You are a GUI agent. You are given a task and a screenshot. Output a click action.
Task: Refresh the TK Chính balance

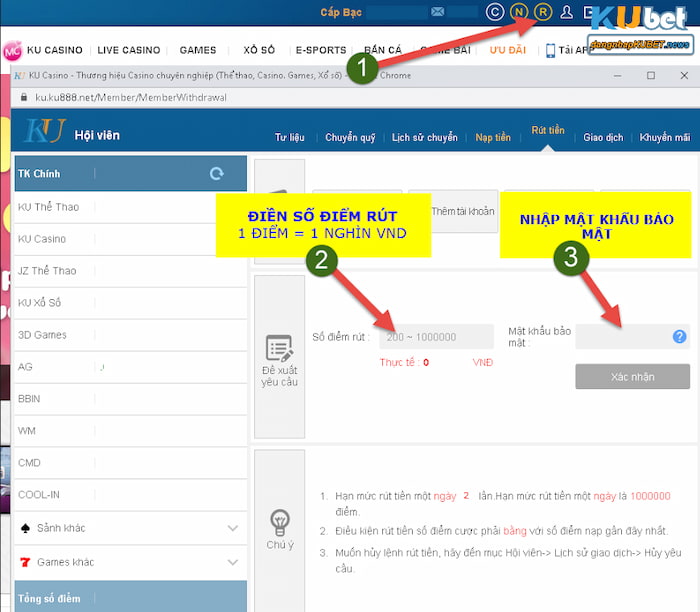tap(217, 174)
